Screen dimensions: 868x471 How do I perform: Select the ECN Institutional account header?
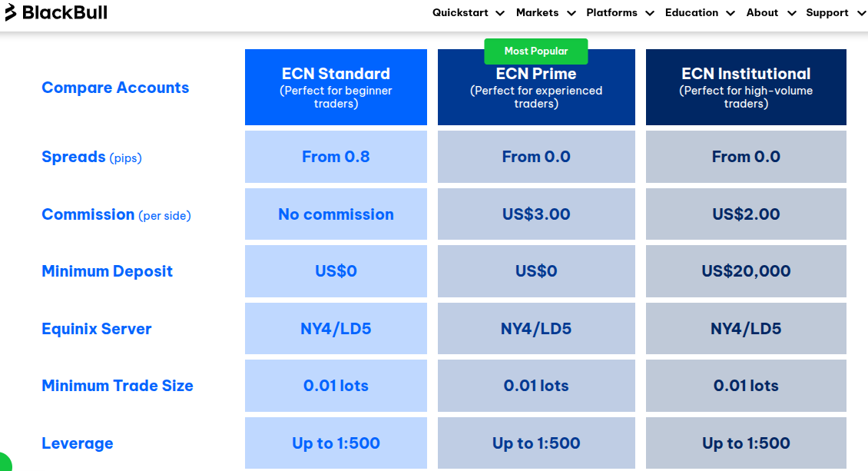point(745,87)
